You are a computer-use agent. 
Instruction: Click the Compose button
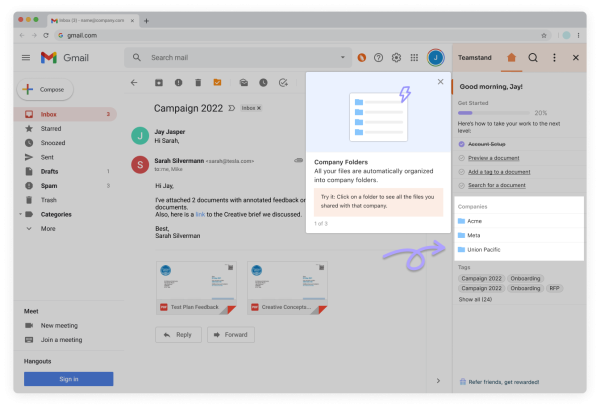(45, 90)
